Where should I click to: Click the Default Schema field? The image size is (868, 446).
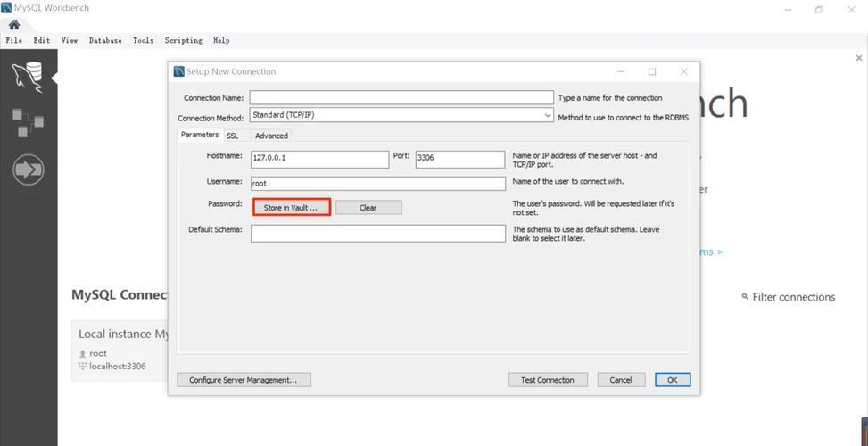(378, 233)
